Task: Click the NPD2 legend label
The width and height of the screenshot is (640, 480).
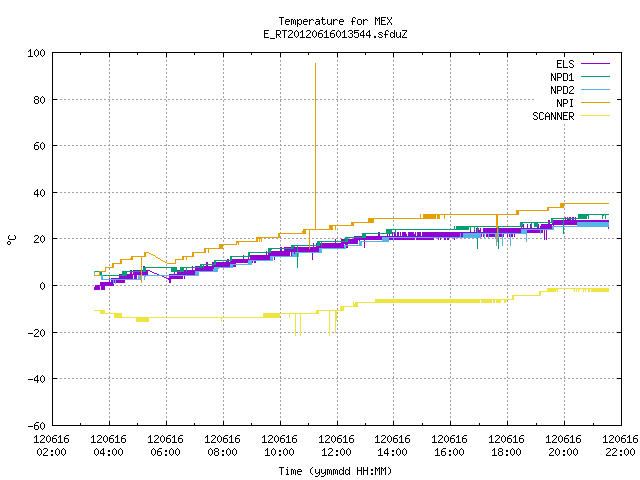Action: 562,90
